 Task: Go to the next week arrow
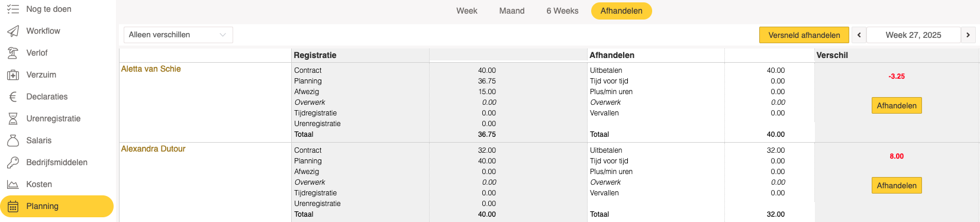tap(968, 35)
